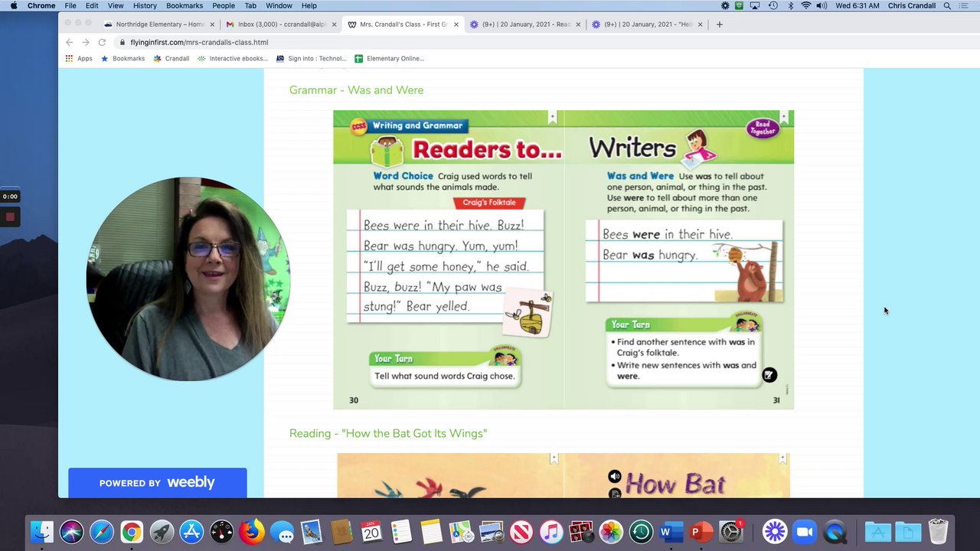Open the Chris Crandall user menu
The height and width of the screenshot is (551, 980).
(x=912, y=5)
